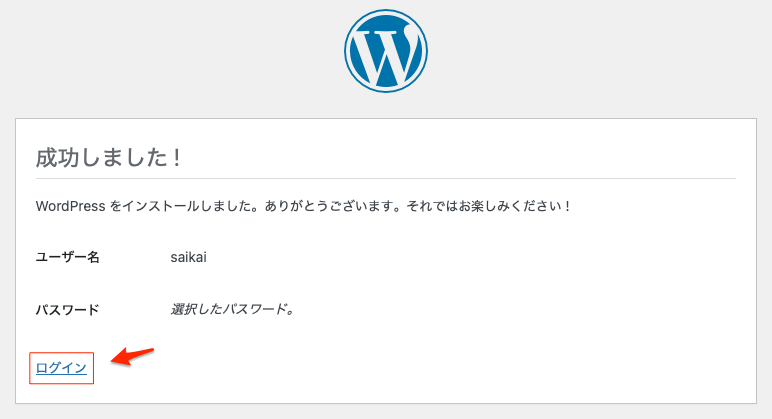Select the username value saikai

coord(189,257)
